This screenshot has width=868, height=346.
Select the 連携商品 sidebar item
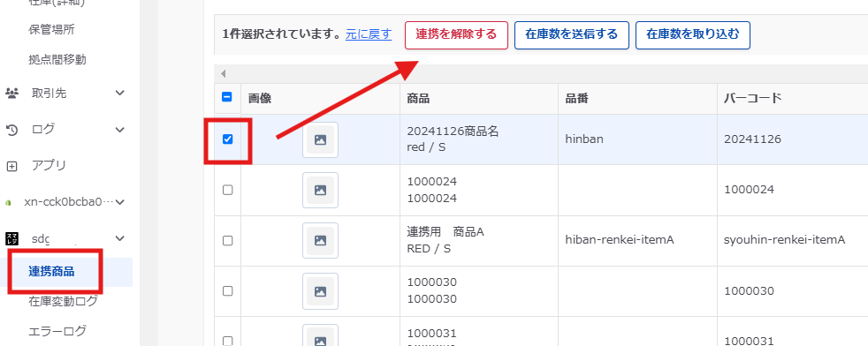(x=51, y=271)
